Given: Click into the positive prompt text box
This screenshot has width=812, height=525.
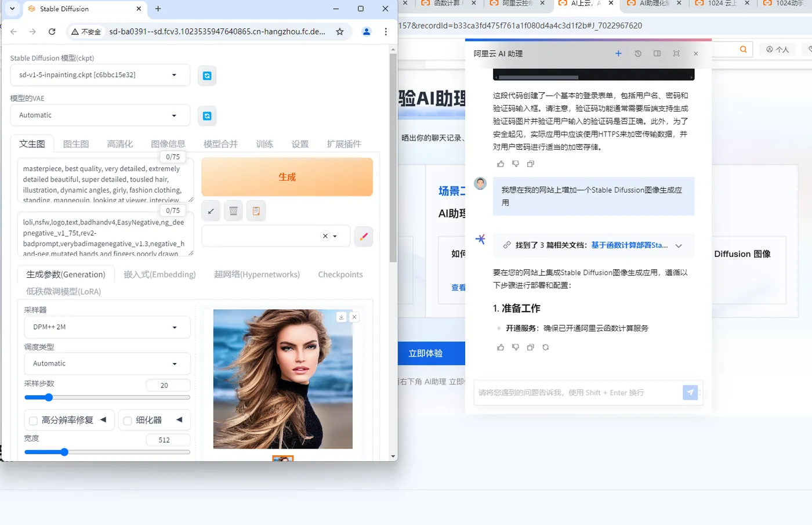Looking at the screenshot, I should click(105, 181).
